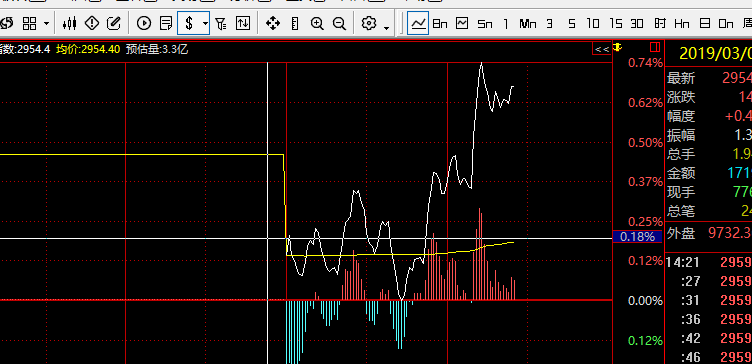Click the 14:21 trade tick row
Viewport: 752px width, 364px height.
click(x=708, y=262)
